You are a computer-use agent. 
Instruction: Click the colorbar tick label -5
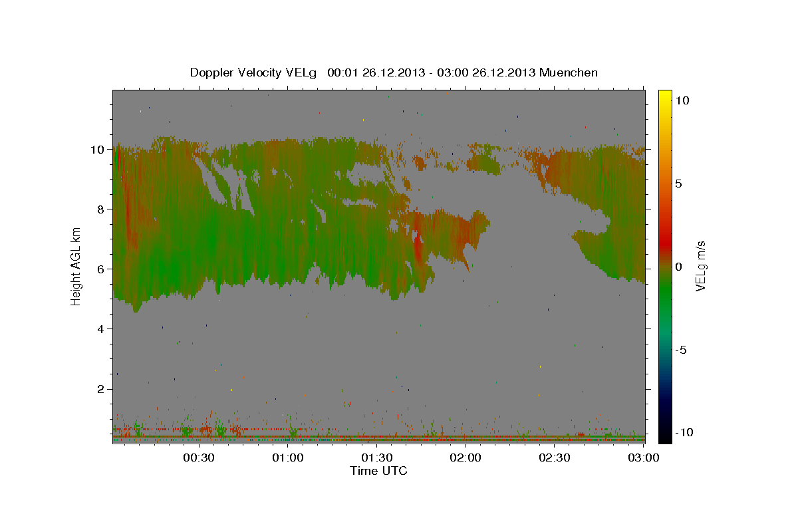click(682, 350)
